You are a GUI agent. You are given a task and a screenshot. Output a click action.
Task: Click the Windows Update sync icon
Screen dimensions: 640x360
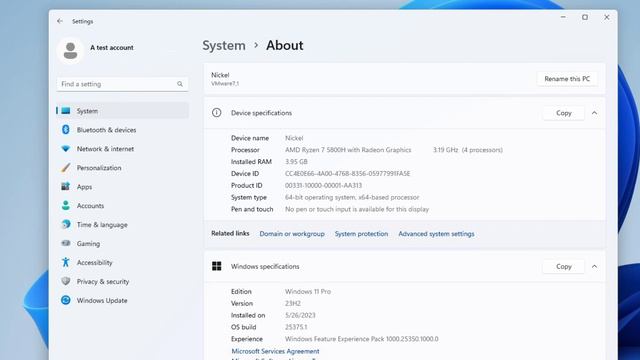[x=66, y=300]
